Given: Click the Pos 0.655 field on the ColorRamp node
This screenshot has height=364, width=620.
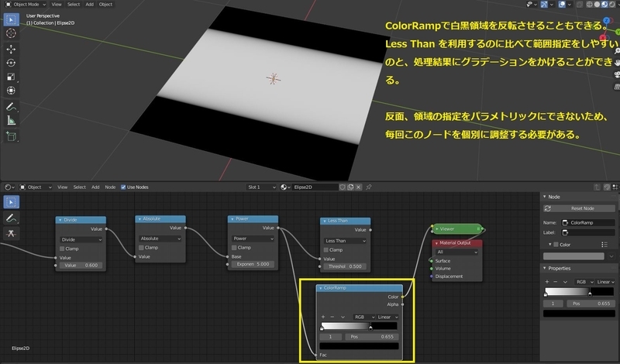Looking at the screenshot, I should tap(372, 337).
